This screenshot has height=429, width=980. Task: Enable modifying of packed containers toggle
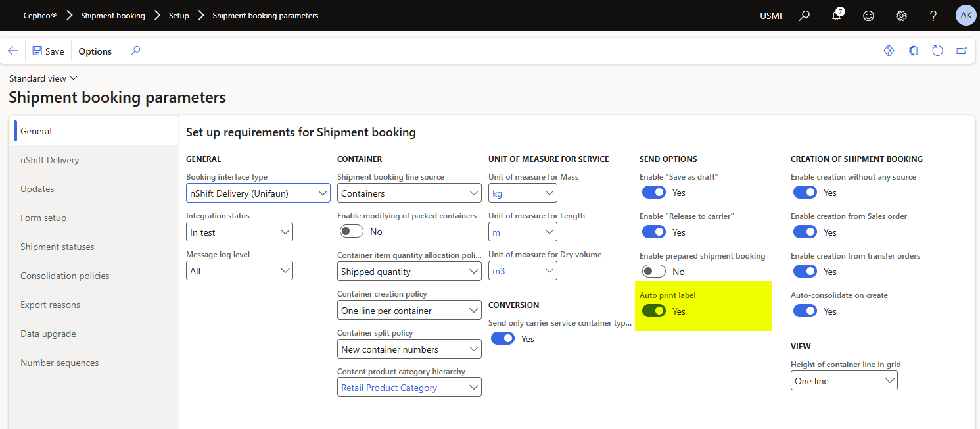pos(352,232)
